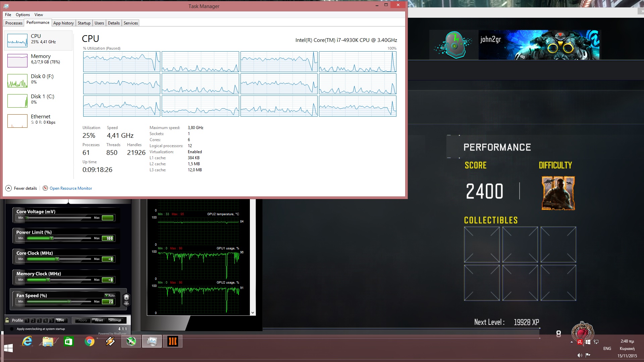The height and width of the screenshot is (362, 644).
Task: Open Afterburner Settings button
Action: tap(115, 320)
